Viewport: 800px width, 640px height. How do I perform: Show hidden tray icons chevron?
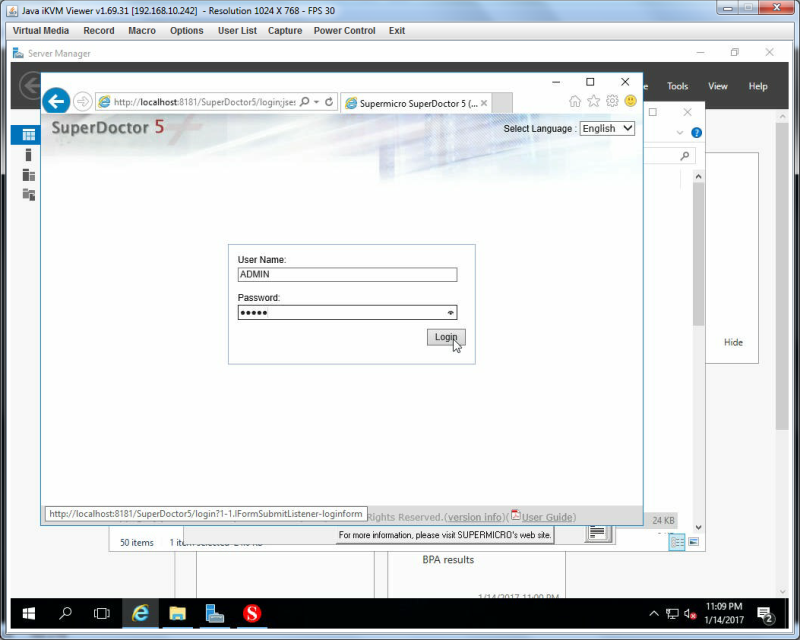654,614
